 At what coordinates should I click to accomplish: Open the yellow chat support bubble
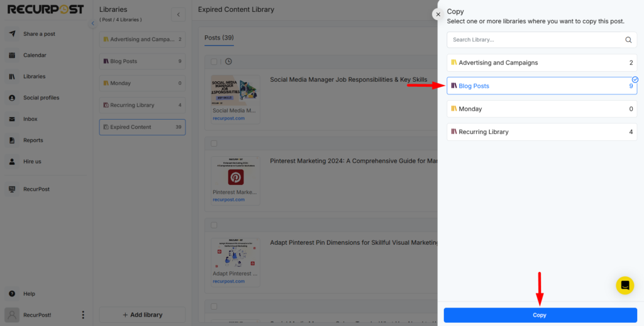pyautogui.click(x=625, y=285)
